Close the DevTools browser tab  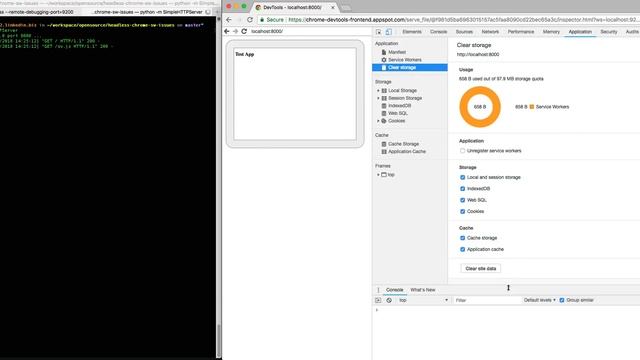tap(333, 7)
